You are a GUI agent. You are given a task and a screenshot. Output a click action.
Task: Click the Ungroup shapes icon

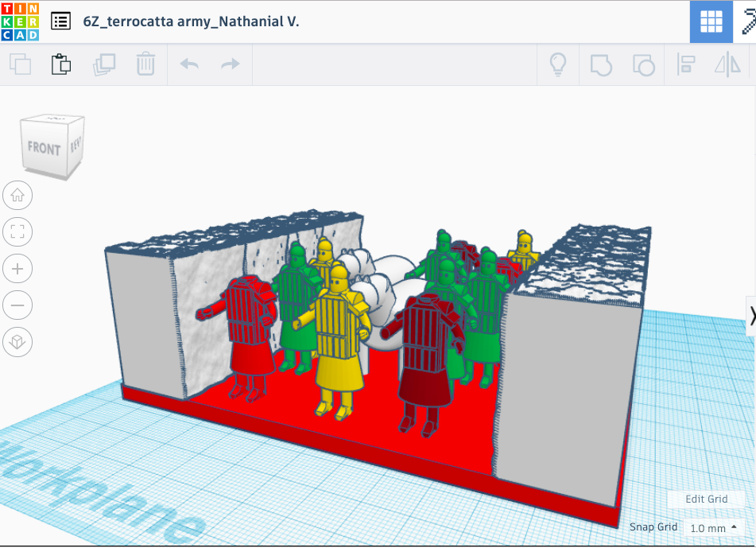(x=643, y=64)
